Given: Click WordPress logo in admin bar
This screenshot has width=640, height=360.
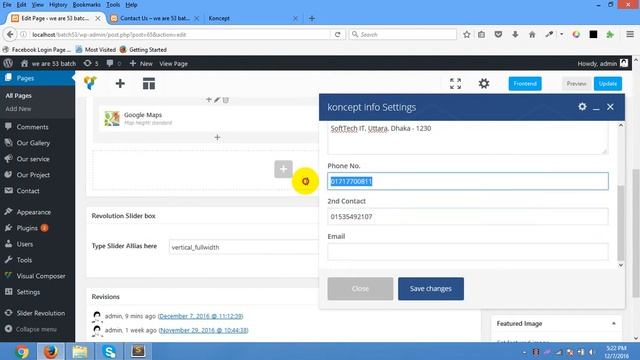Looking at the screenshot, I should (x=8, y=63).
